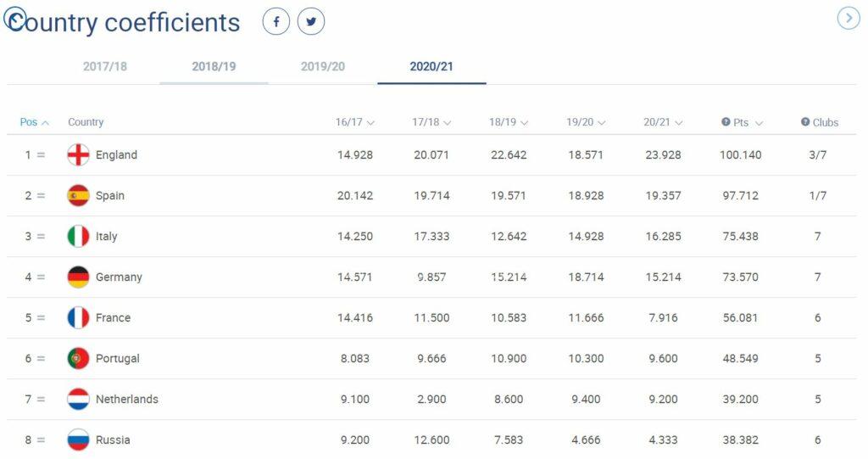Click the Clubs info question icon
The height and width of the screenshot is (459, 868).
pyautogui.click(x=805, y=122)
